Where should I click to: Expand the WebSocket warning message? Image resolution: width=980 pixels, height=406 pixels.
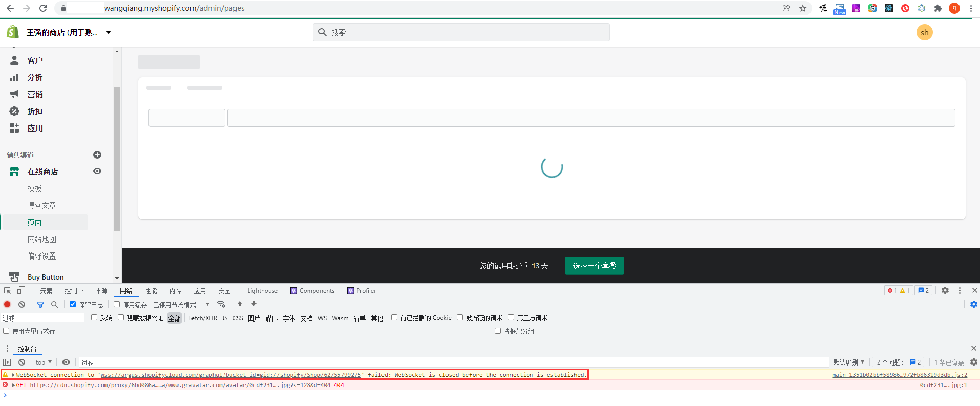(x=13, y=375)
